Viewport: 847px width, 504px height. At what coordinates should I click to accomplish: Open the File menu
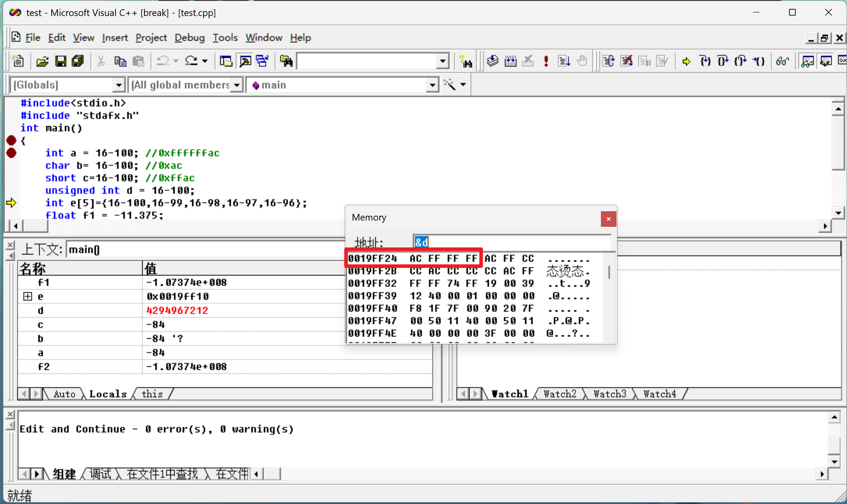click(33, 38)
